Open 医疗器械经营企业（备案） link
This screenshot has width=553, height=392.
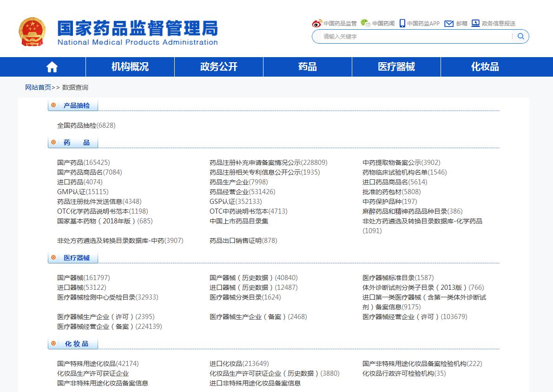point(110,327)
